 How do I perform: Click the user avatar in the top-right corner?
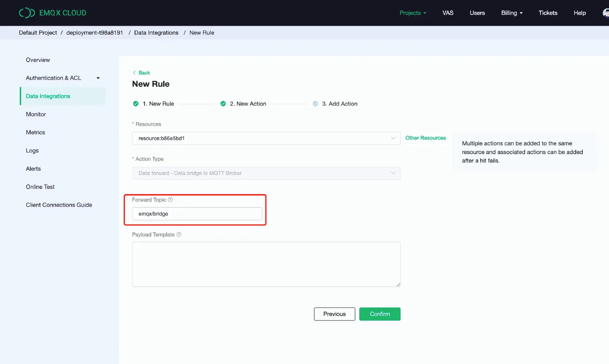tap(605, 13)
